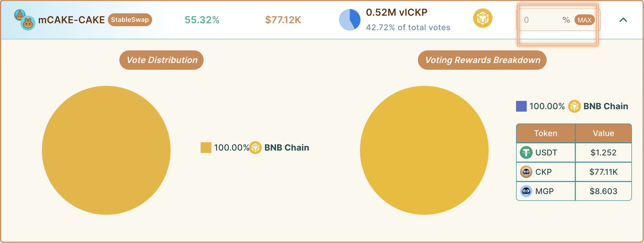Viewport: 644px width, 243px height.
Task: Select the Vote Distribution label
Action: [x=161, y=60]
